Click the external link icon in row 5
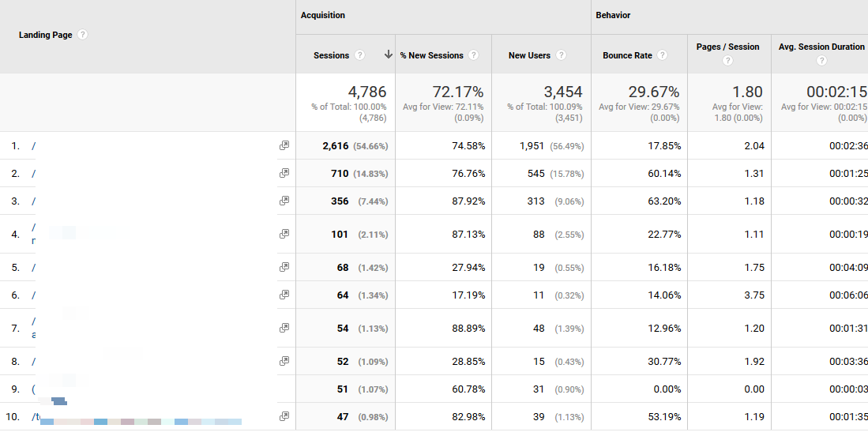 [284, 267]
